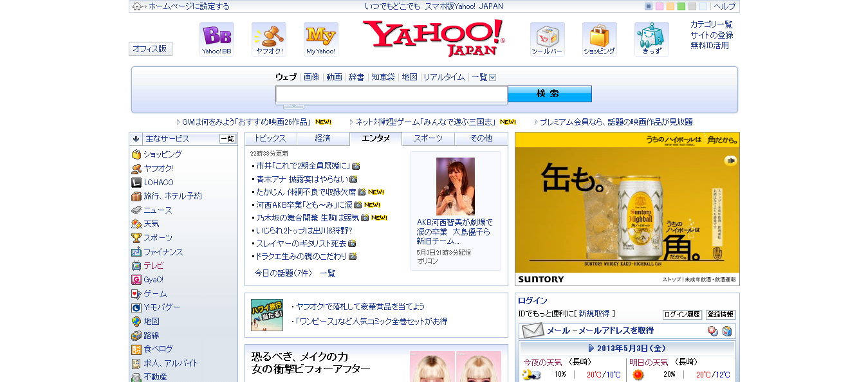868x382 pixels.
Task: Open headline 青木アナ 披露宴はやらない
Action: pyautogui.click(x=302, y=179)
